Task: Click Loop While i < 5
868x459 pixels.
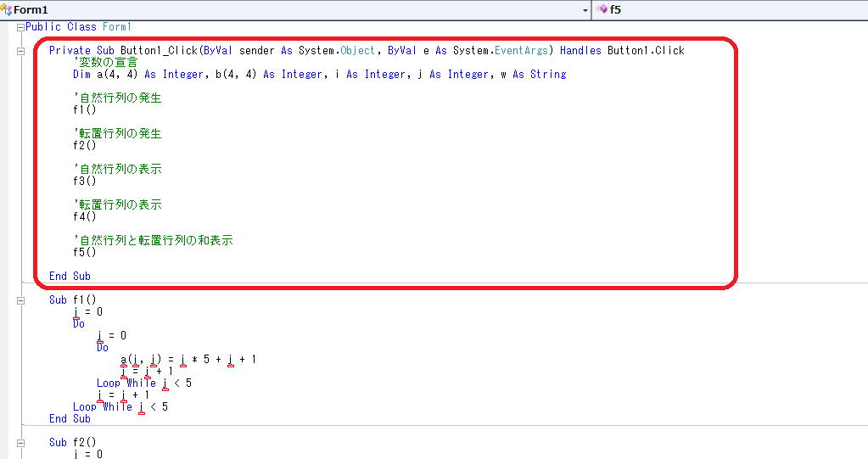Action: (120, 406)
